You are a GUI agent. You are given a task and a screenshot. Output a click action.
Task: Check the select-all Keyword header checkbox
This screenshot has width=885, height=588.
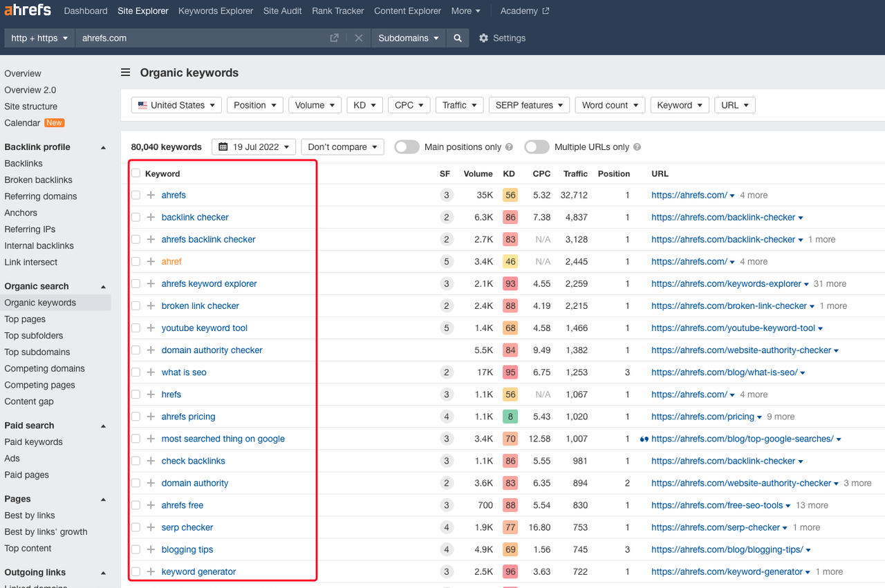(136, 173)
